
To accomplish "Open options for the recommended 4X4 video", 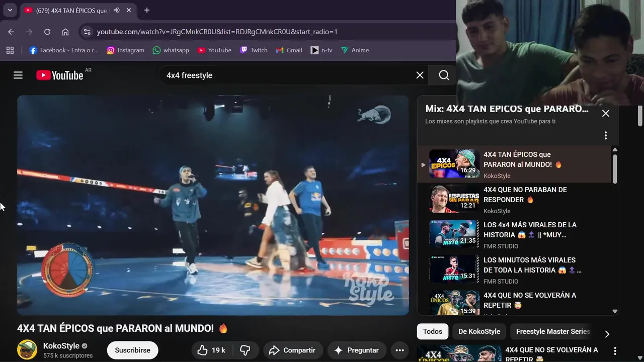I will tap(615, 350).
